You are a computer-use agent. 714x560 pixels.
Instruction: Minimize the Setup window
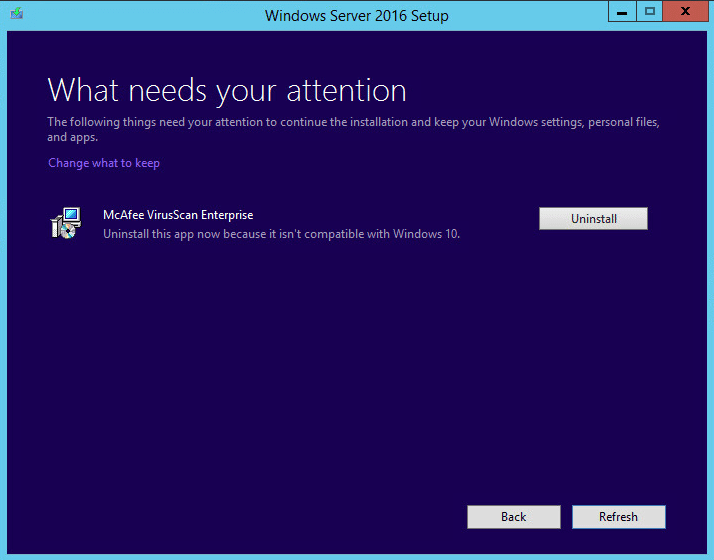622,11
